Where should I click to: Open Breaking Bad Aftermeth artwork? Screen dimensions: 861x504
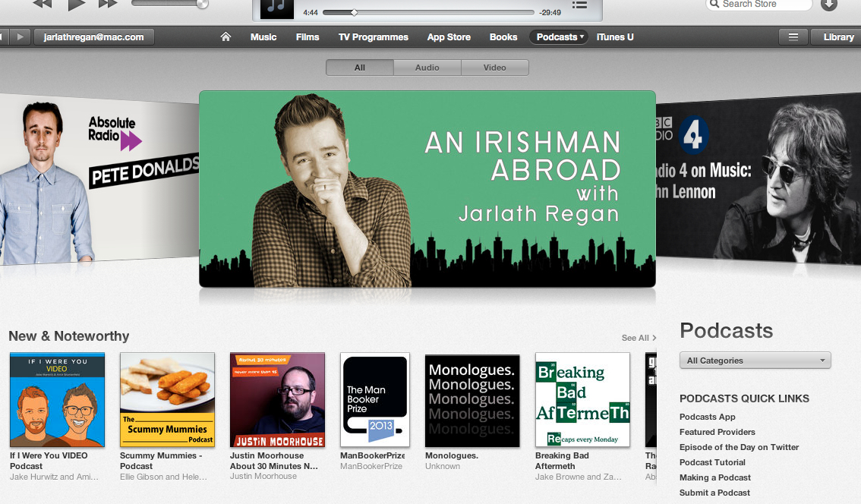pos(582,400)
